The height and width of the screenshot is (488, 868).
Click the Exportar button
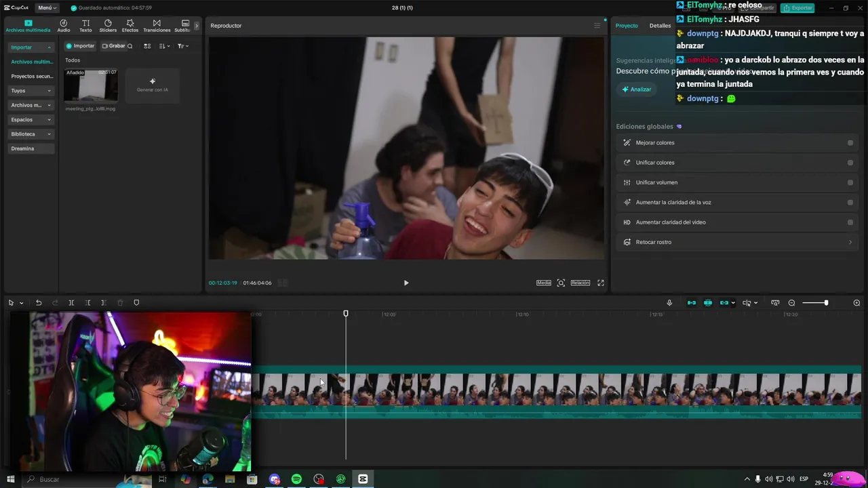tap(797, 7)
